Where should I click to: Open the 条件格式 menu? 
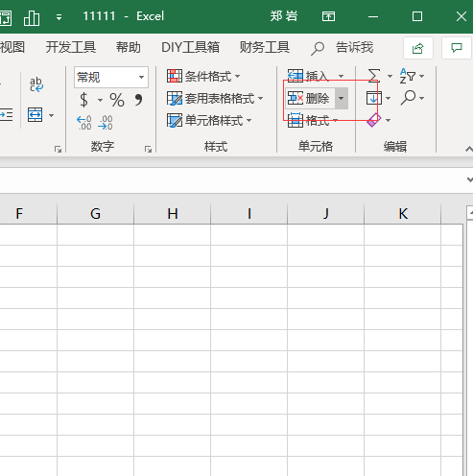pos(203,76)
